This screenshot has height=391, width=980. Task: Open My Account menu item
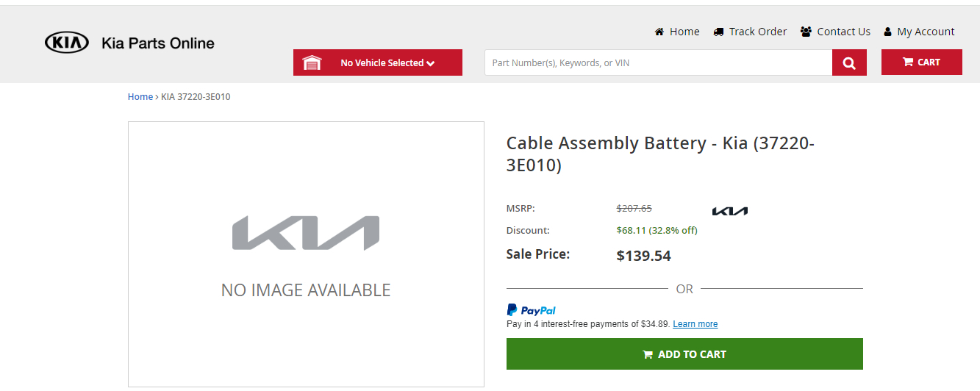coord(926,32)
